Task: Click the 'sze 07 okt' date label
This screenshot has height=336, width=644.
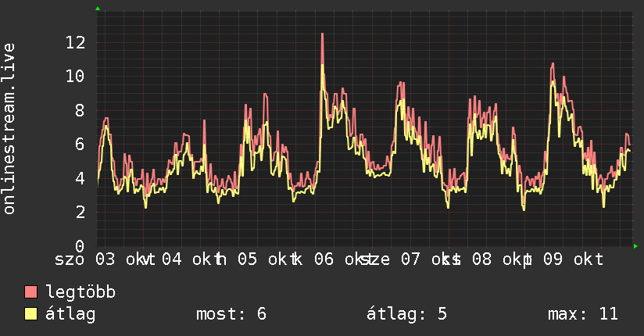Action: coord(411,259)
